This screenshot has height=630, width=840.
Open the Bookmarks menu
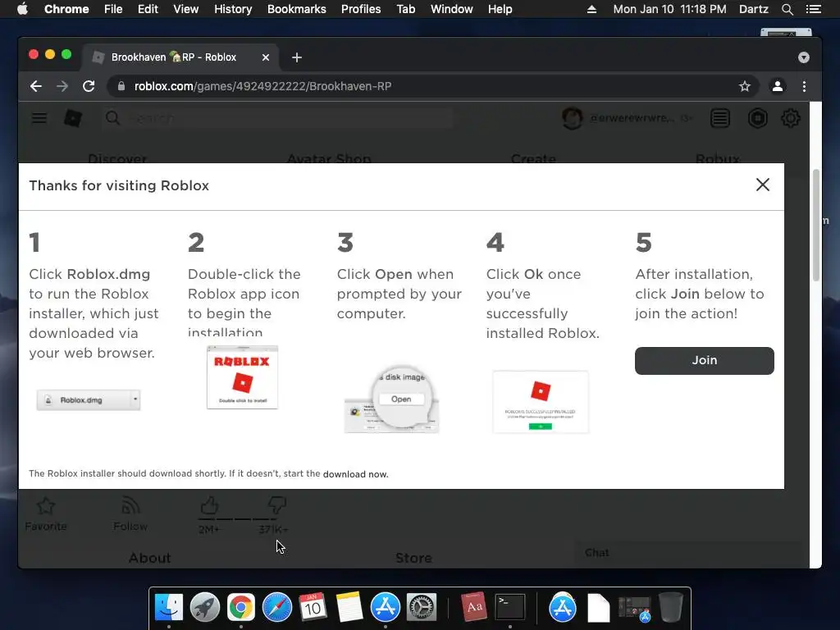297,9
